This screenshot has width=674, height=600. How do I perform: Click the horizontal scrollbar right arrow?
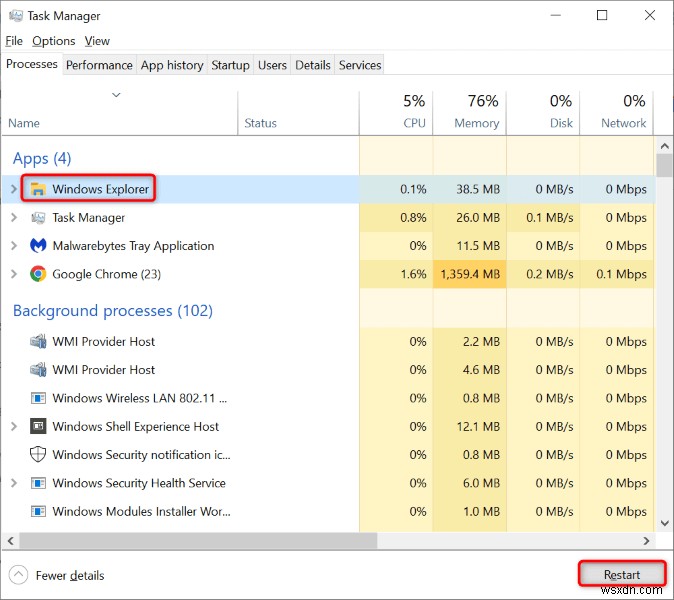click(646, 541)
